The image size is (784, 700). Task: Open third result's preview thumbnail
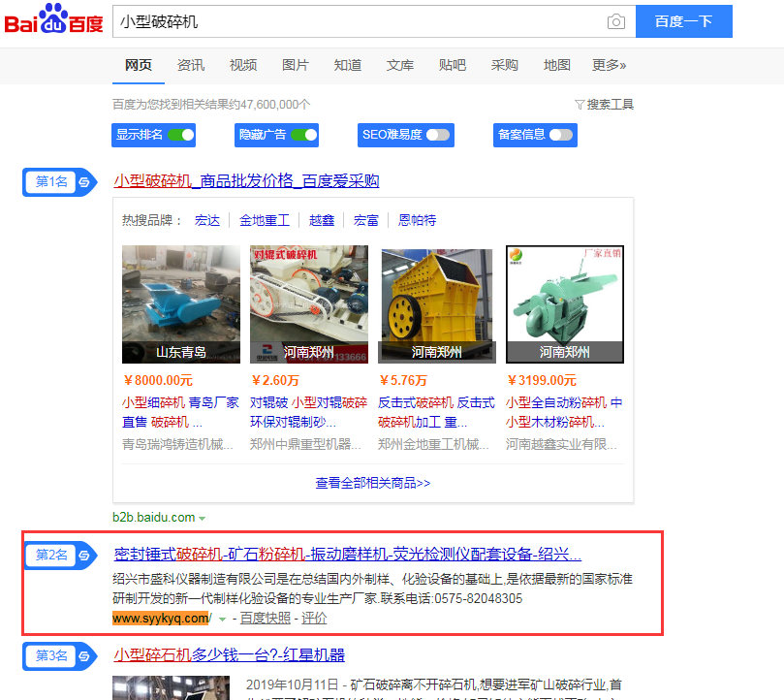coord(171,688)
